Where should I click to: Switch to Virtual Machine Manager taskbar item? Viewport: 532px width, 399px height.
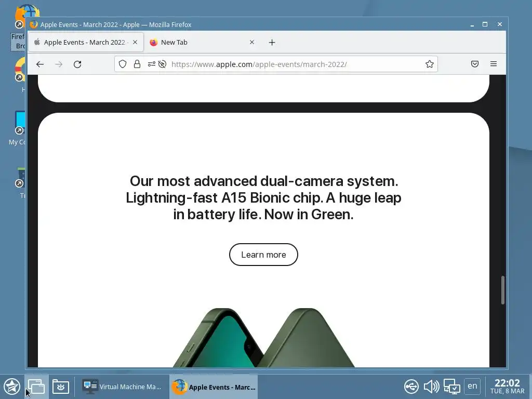coord(122,387)
